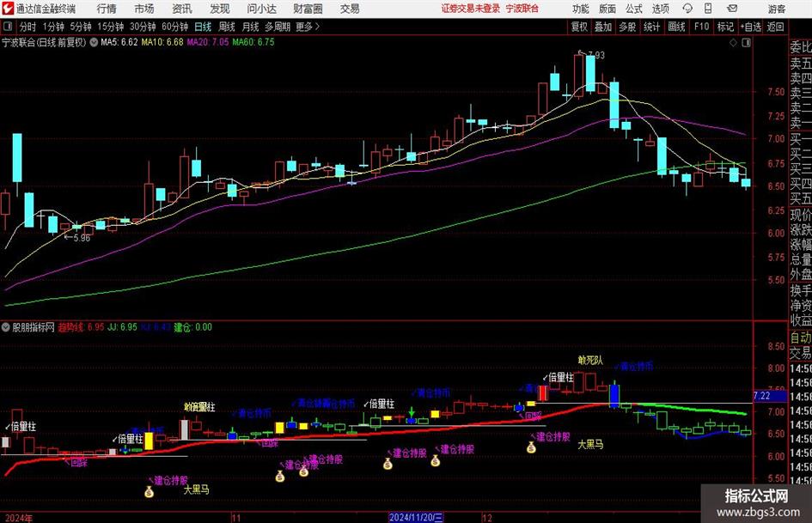Open the 行情 menu
Screen dimensions: 812x523
[107, 9]
